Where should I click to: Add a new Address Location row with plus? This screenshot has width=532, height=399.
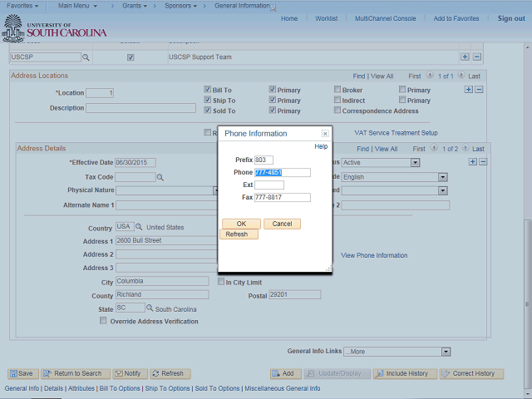coord(469,90)
